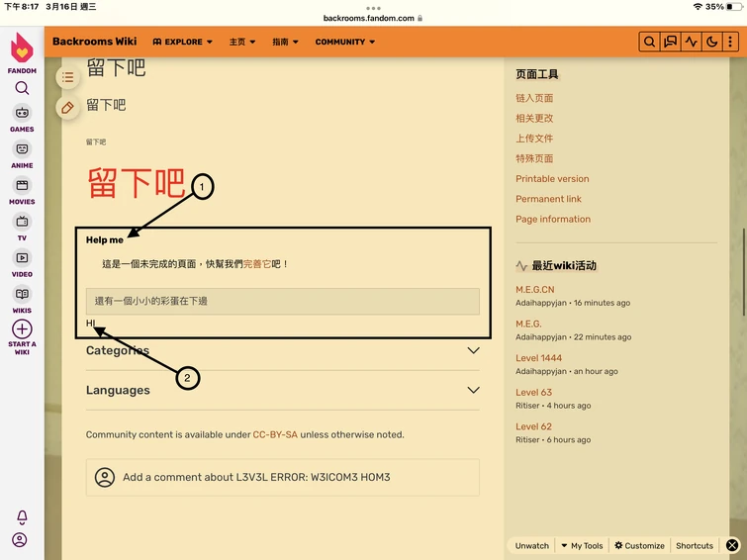This screenshot has width=747, height=560.
Task: Click the Backrooms Wiki title
Action: coord(94,42)
